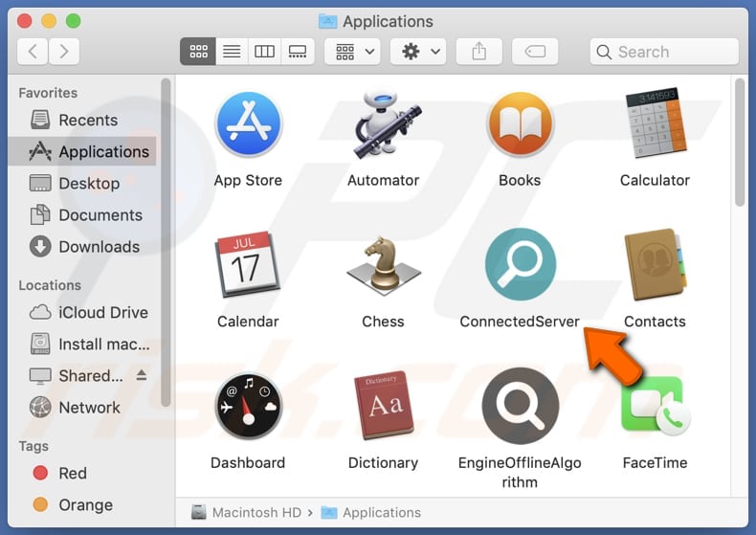Open the group-by arrangement dropdown
The height and width of the screenshot is (535, 756).
click(352, 51)
